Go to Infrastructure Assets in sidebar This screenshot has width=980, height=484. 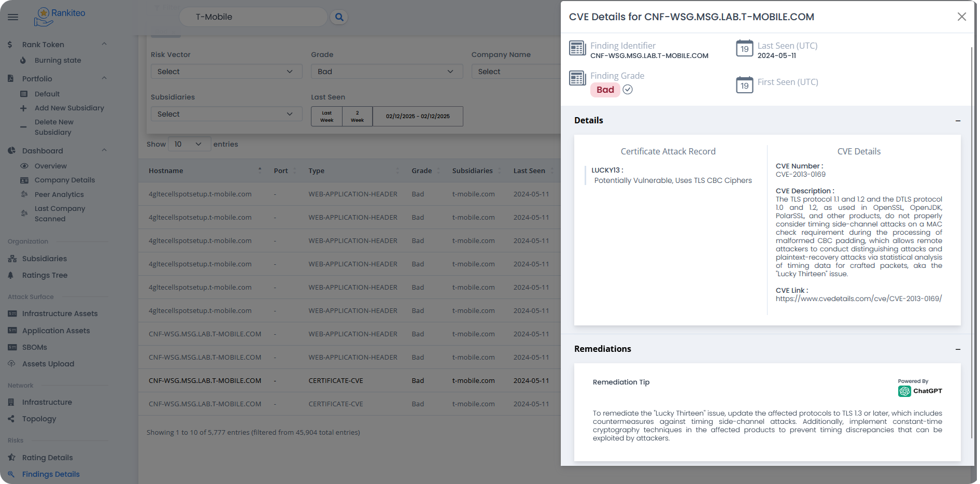(60, 314)
